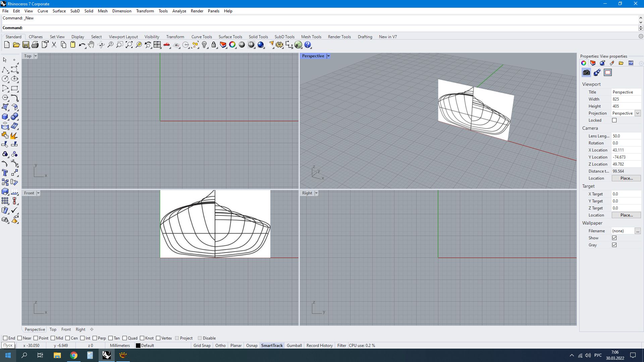The height and width of the screenshot is (362, 644).
Task: Open the Surface menu
Action: (x=59, y=11)
